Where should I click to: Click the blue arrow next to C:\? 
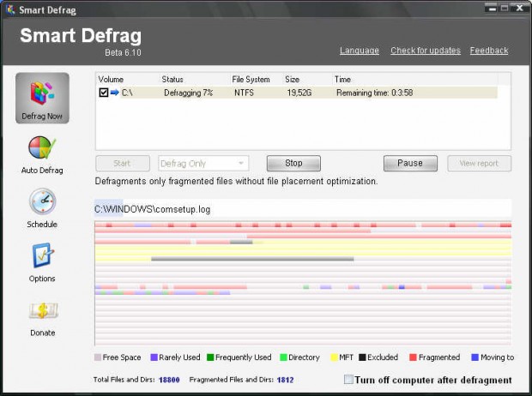(x=115, y=93)
